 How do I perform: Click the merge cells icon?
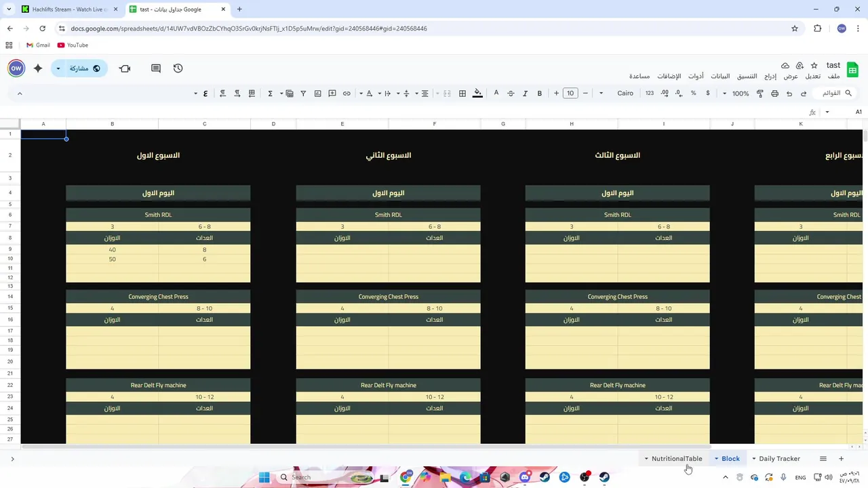tap(447, 94)
